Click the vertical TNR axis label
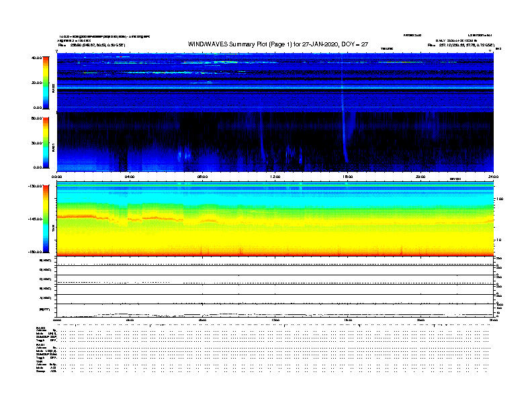532x411 pixels. click(53, 228)
